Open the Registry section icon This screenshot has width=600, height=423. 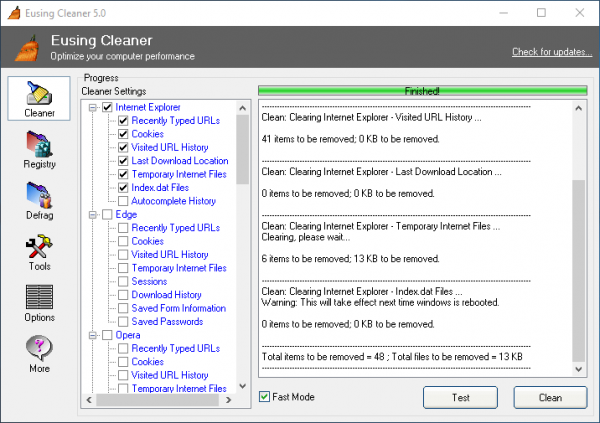pyautogui.click(x=39, y=144)
